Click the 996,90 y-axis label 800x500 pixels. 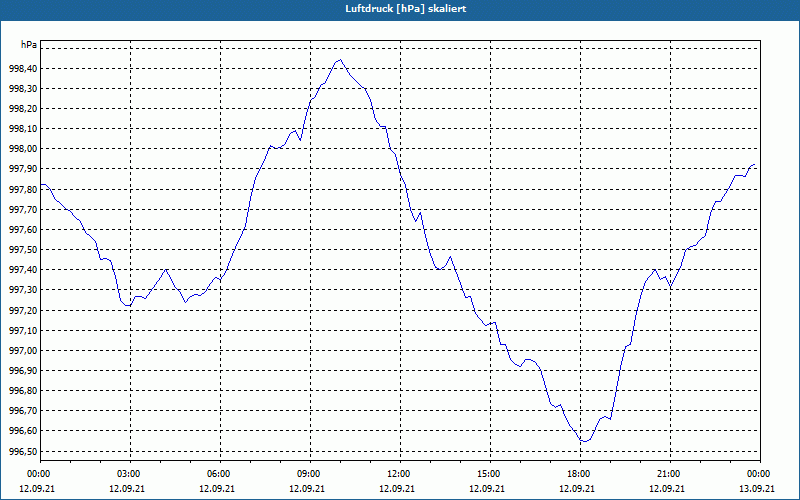coord(23,371)
